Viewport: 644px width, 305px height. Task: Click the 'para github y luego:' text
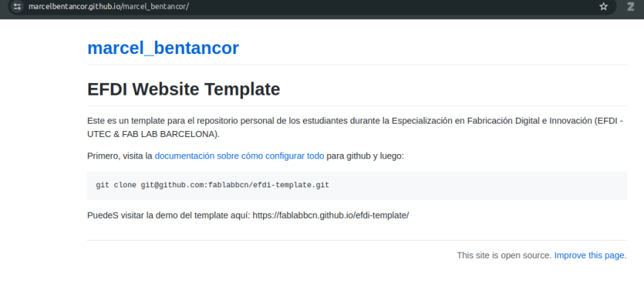(365, 156)
